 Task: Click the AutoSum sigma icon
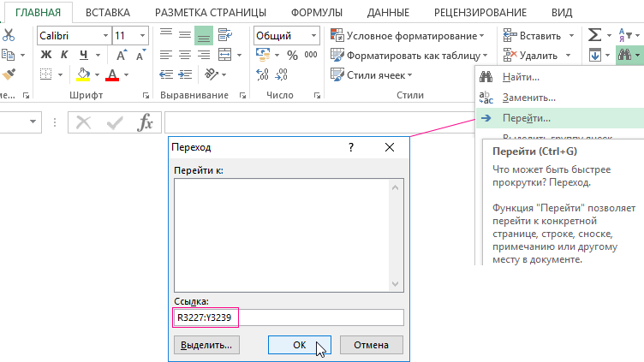click(594, 35)
